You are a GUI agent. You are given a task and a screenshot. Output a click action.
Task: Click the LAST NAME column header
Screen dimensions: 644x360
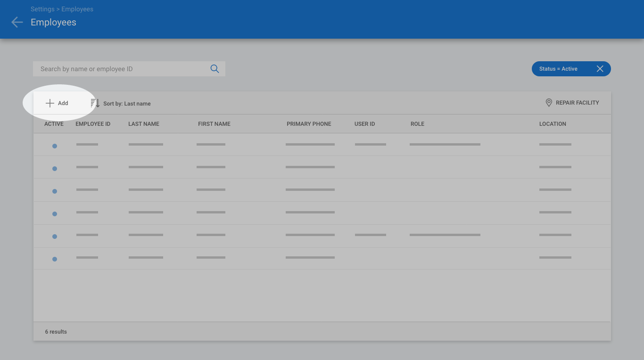[x=144, y=124]
